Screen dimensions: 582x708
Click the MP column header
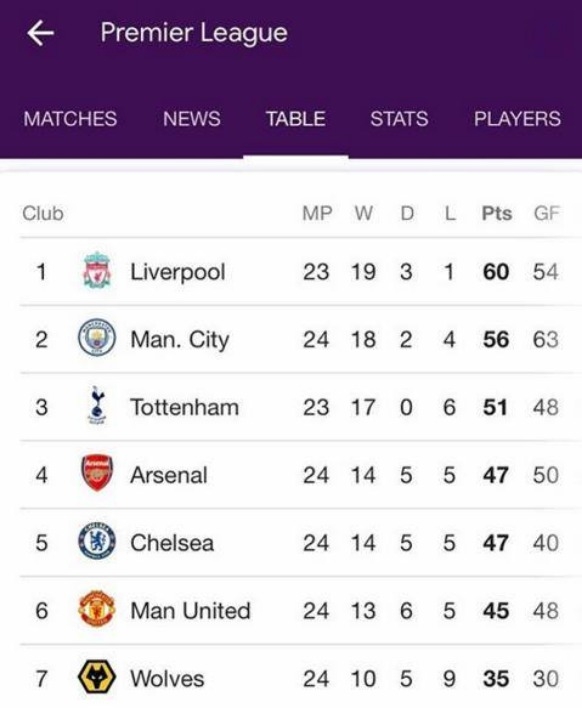coord(317,213)
